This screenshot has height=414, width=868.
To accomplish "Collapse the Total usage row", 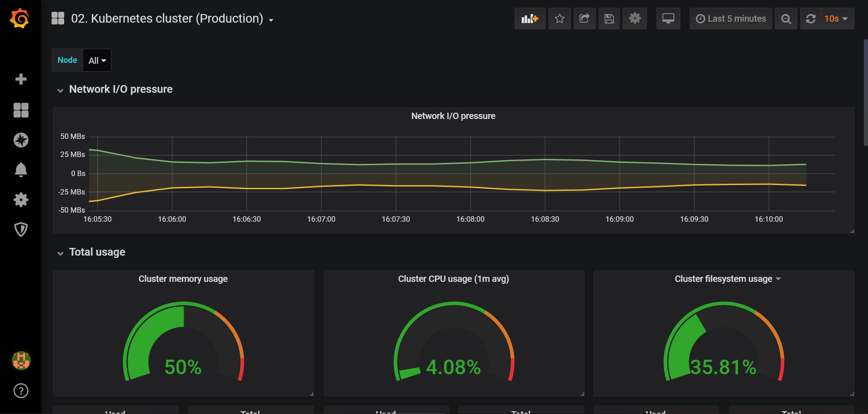I will (x=61, y=253).
